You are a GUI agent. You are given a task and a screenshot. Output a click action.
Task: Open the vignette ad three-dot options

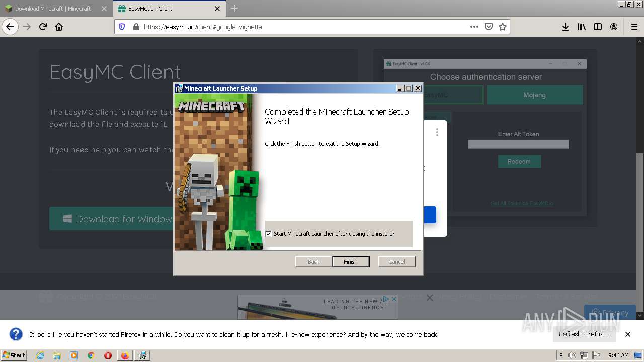[437, 132]
